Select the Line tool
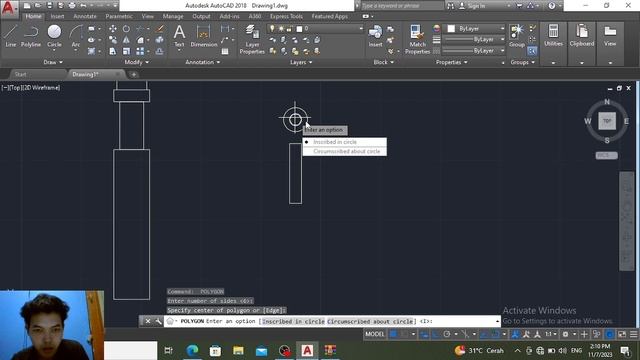This screenshot has width=640, height=360. tap(11, 36)
